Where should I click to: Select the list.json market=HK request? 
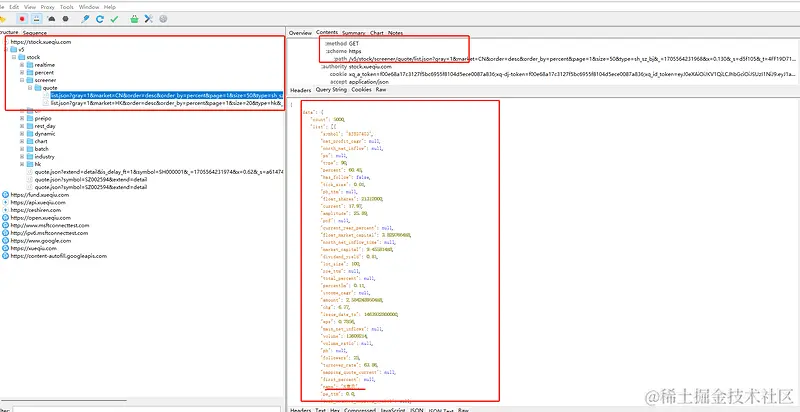point(166,103)
